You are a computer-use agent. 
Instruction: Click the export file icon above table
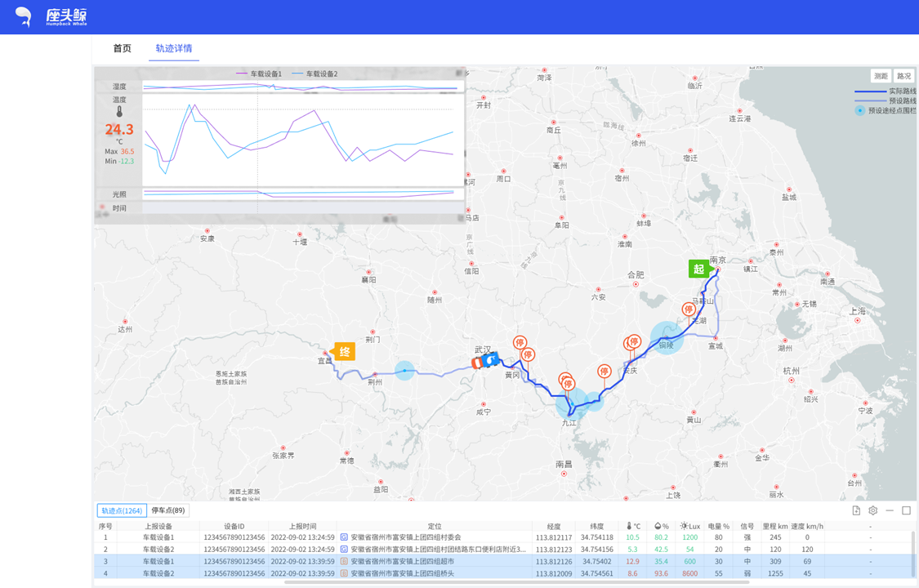pos(856,510)
